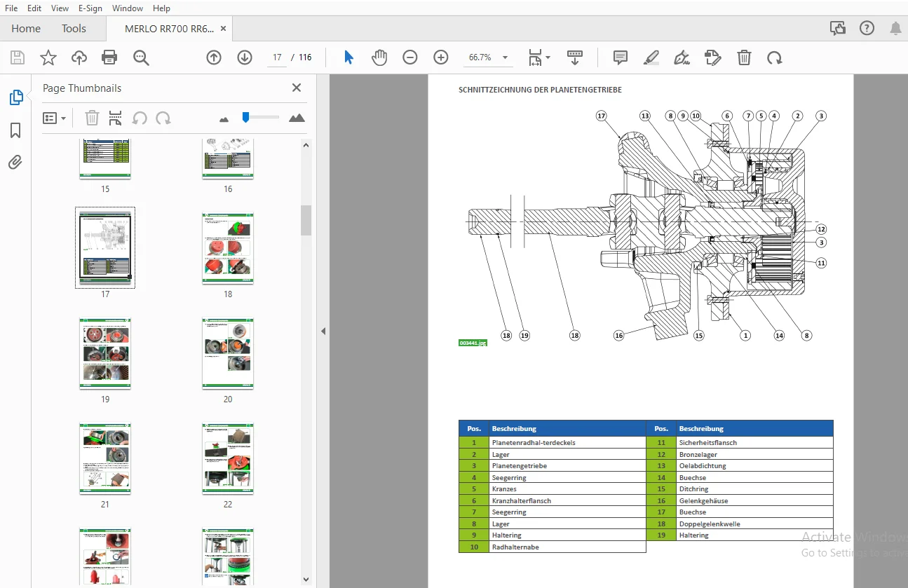
Task: Activate the selection arrow tool
Action: [348, 57]
